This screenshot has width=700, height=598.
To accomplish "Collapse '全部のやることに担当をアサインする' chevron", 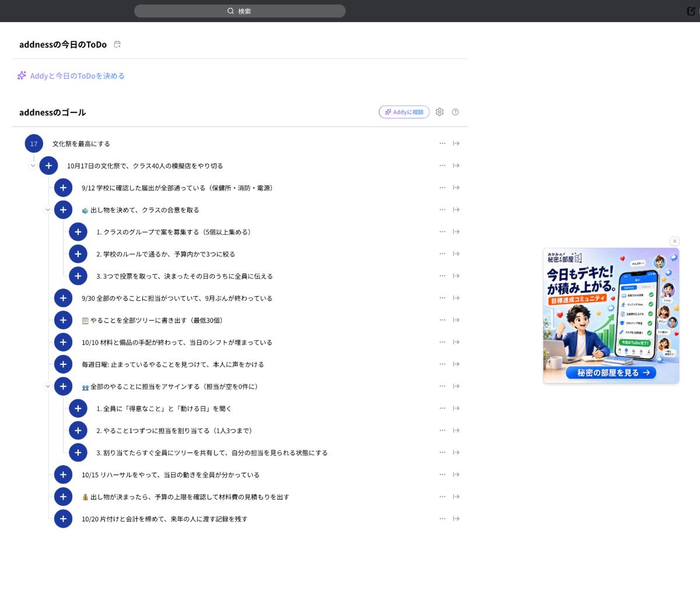I will [x=48, y=386].
